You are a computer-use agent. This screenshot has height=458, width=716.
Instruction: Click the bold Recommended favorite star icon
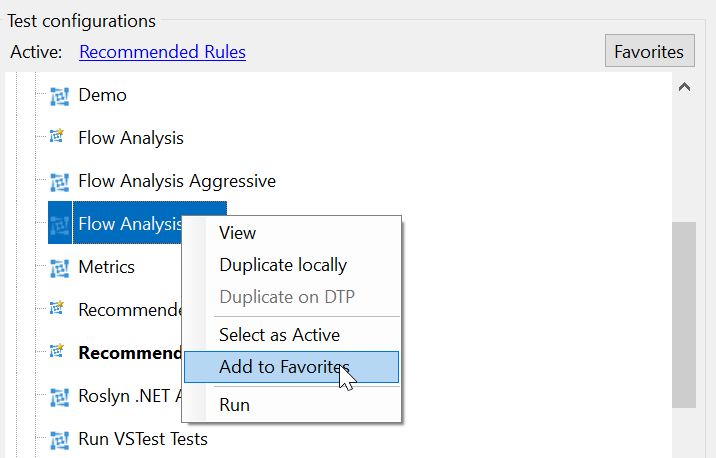[57, 351]
